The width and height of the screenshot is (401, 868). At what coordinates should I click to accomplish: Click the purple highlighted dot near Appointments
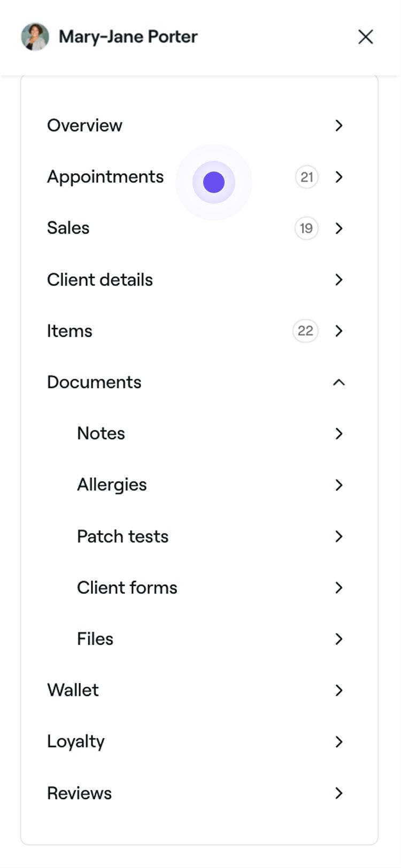(x=214, y=182)
